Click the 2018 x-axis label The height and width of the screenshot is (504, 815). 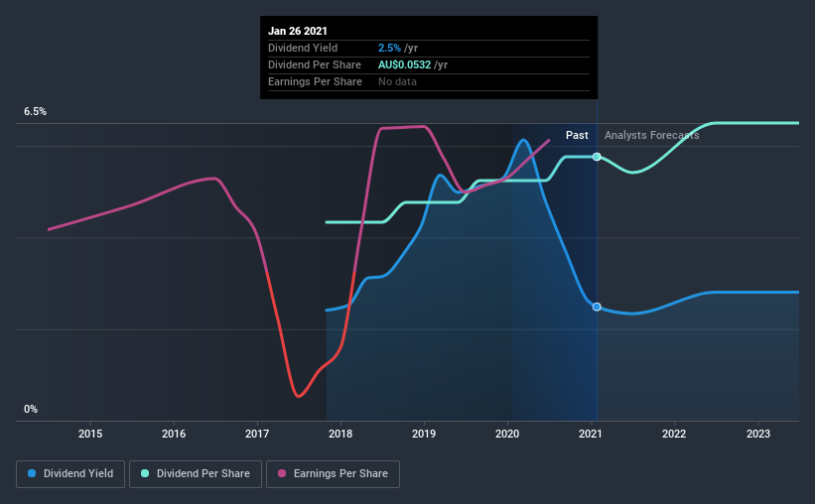[x=340, y=434]
